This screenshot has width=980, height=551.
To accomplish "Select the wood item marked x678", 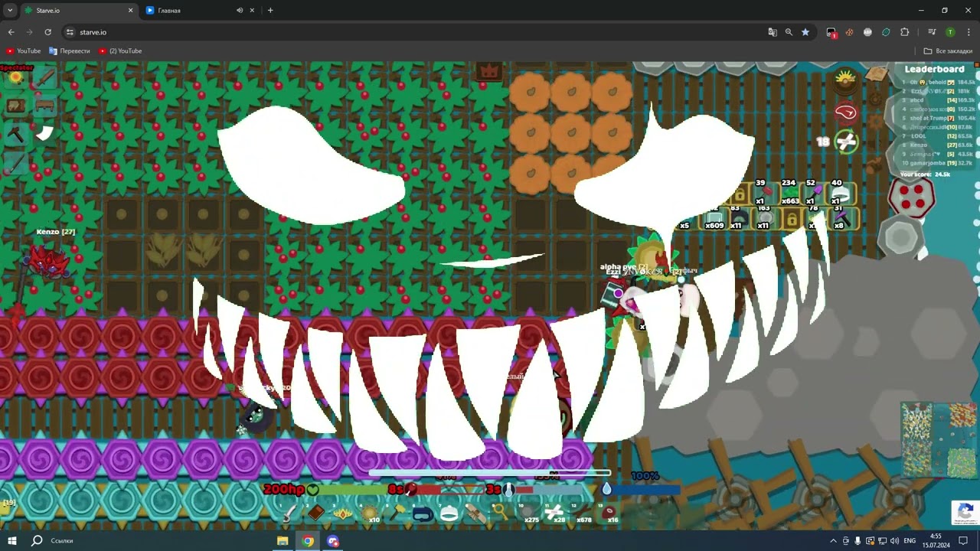I will pyautogui.click(x=583, y=512).
